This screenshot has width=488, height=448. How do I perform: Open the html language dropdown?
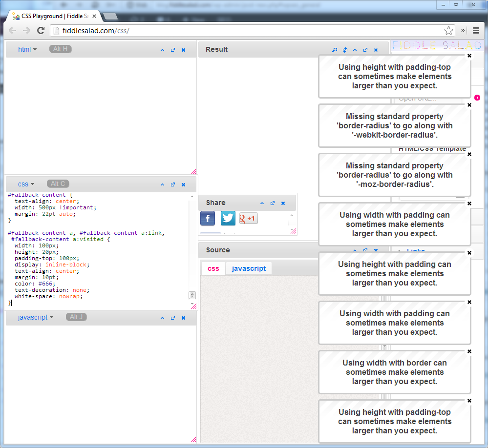pyautogui.click(x=27, y=49)
